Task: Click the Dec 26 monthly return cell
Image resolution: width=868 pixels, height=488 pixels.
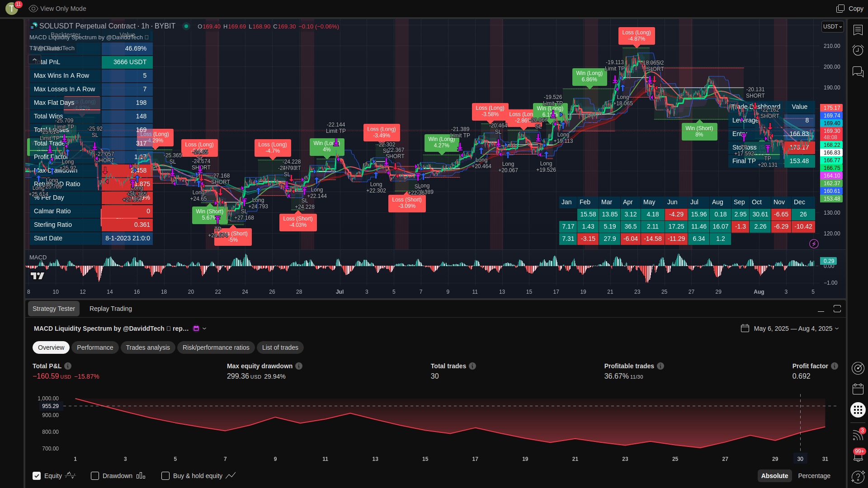Action: [803, 214]
